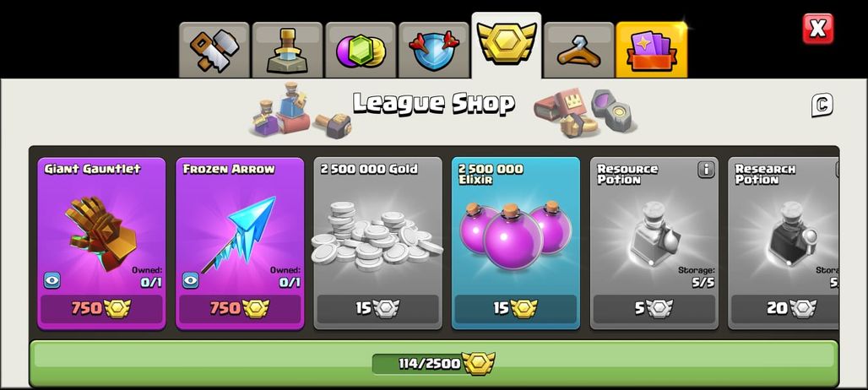Click the Resource Potion bottle image

(x=655, y=234)
